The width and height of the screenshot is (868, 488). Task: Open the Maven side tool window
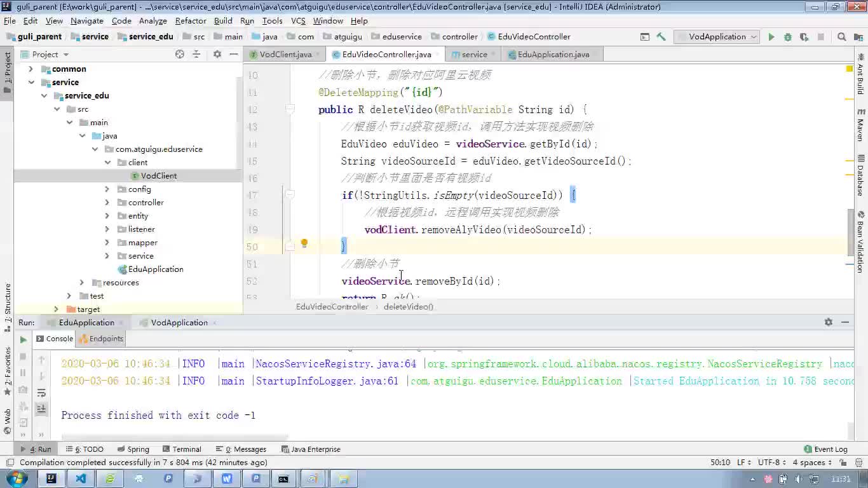point(861,125)
